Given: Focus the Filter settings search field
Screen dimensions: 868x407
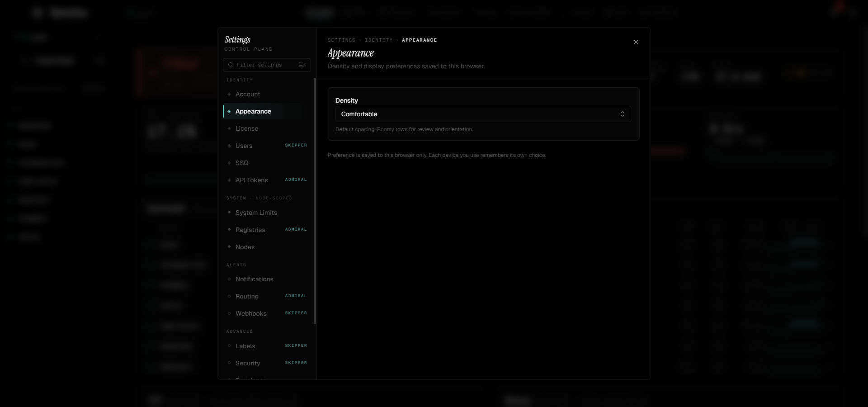Looking at the screenshot, I should (x=267, y=65).
